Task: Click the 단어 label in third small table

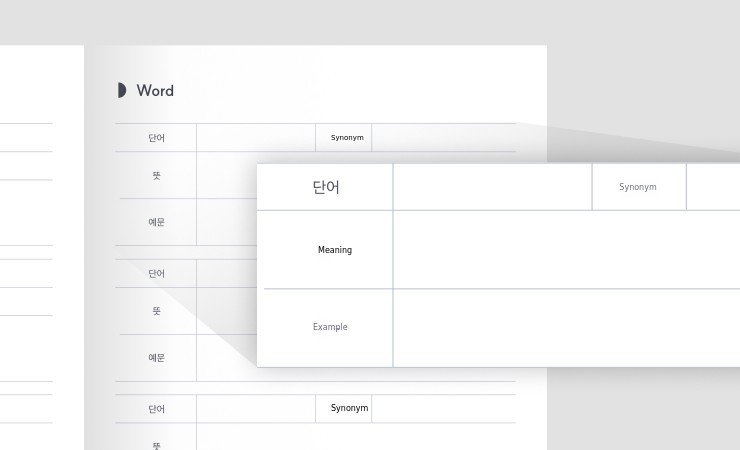Action: pyautogui.click(x=157, y=409)
